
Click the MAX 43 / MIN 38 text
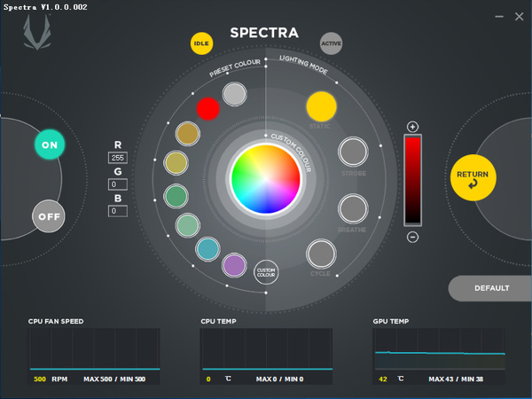pyautogui.click(x=456, y=379)
